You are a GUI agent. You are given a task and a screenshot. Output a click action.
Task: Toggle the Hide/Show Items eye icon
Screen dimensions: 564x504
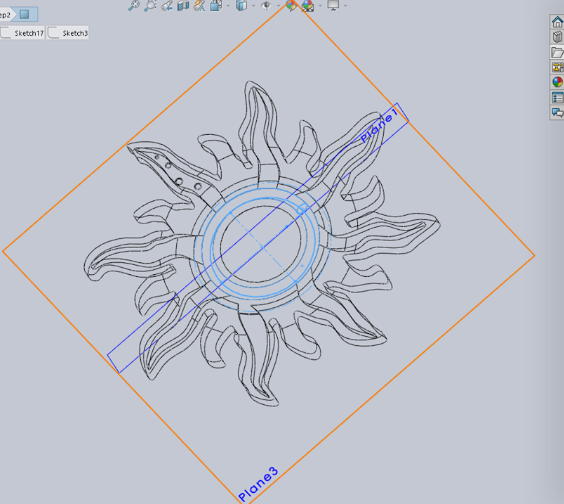click(266, 5)
